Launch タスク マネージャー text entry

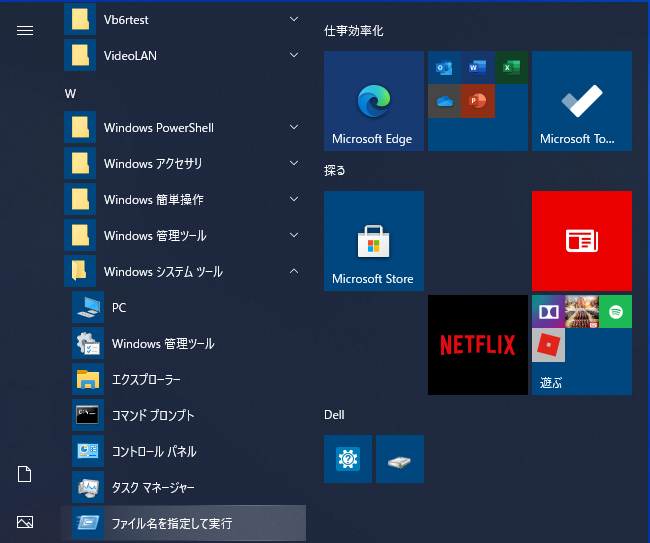coord(153,487)
